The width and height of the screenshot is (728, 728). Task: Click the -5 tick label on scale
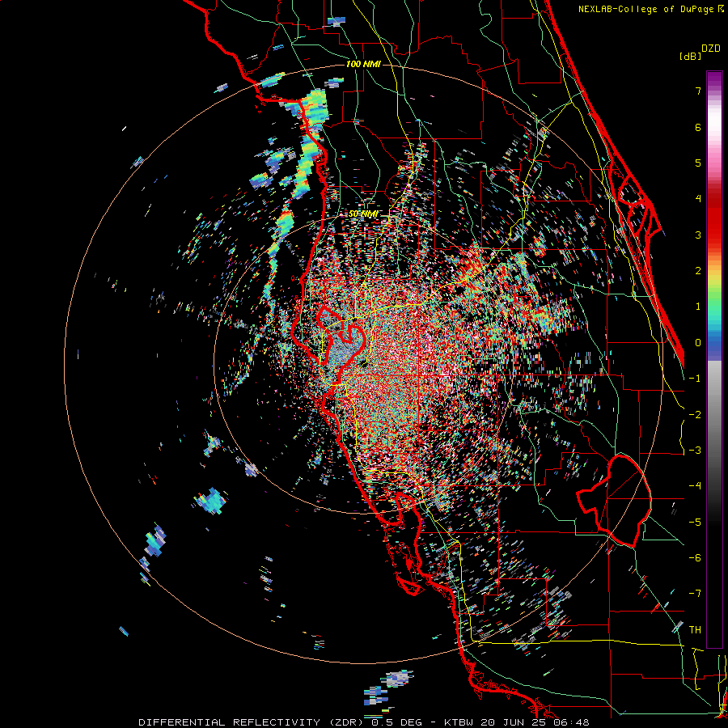click(695, 523)
